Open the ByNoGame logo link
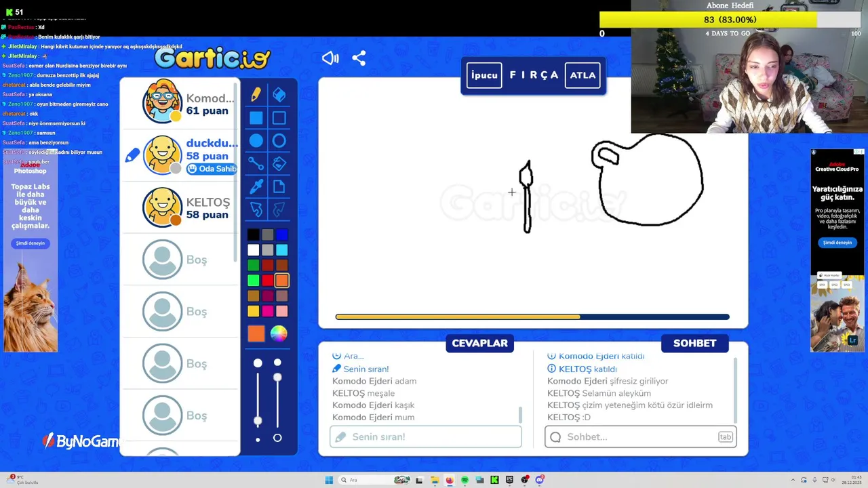The height and width of the screenshot is (488, 868). click(x=81, y=441)
